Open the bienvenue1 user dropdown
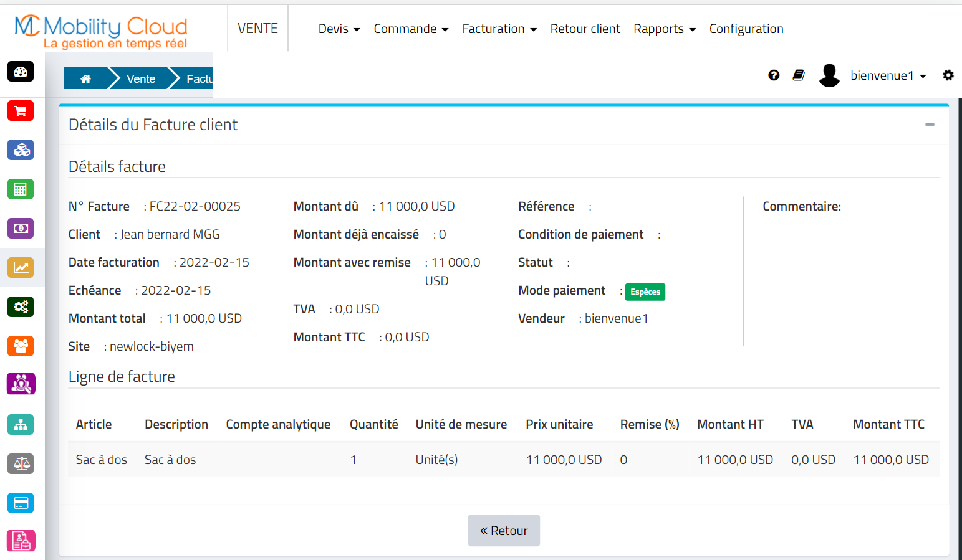 click(888, 75)
